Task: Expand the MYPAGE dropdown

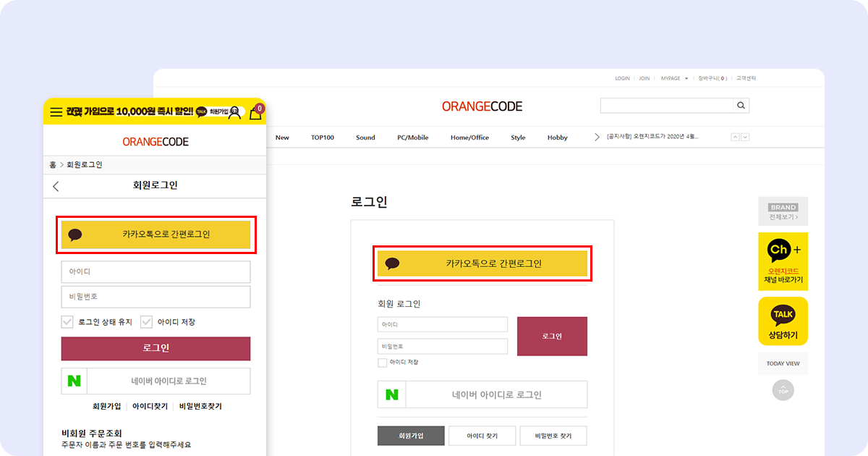Action: pyautogui.click(x=674, y=78)
